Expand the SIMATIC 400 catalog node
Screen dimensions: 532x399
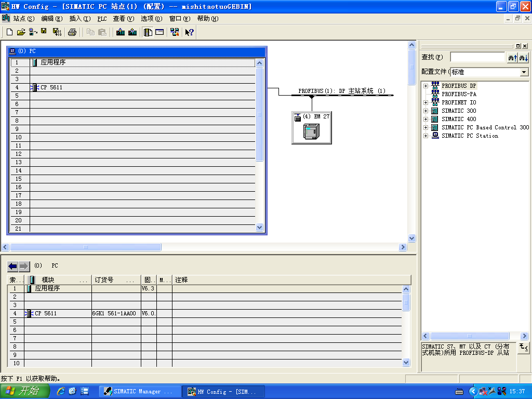pyautogui.click(x=426, y=119)
